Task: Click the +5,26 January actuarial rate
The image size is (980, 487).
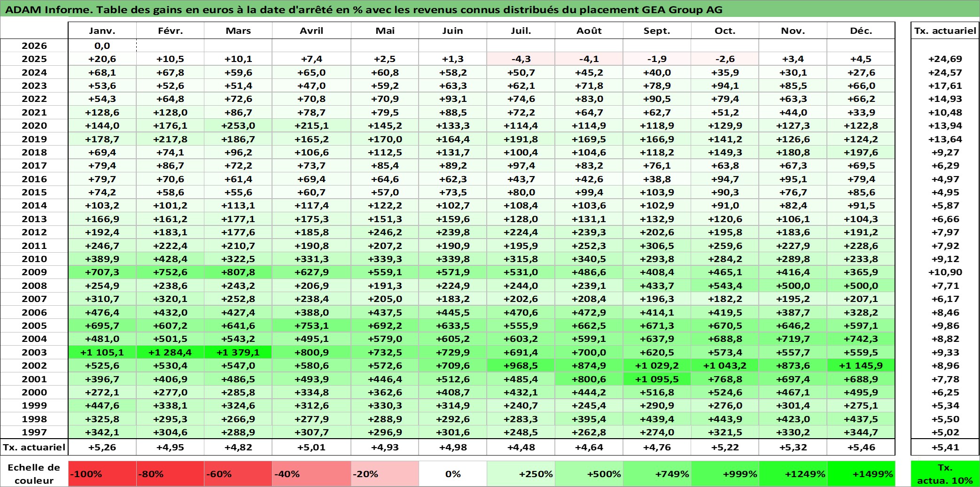Action: pos(102,447)
